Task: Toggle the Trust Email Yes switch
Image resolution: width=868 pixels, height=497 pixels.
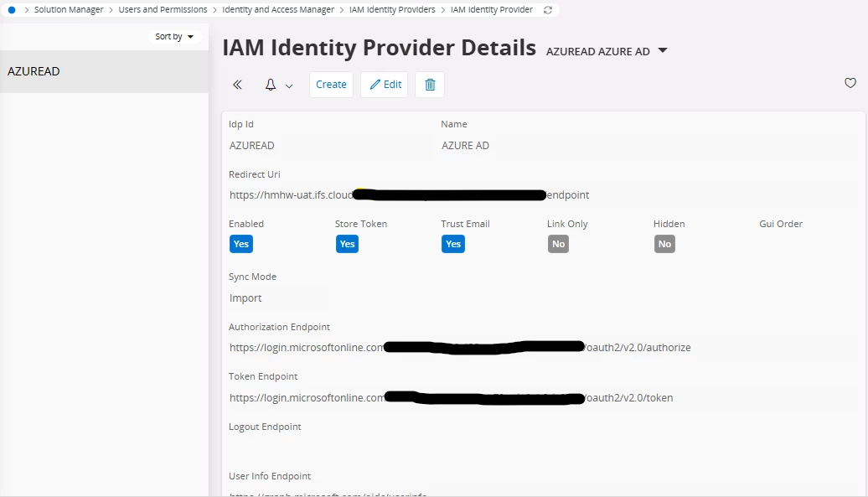Action: click(452, 244)
